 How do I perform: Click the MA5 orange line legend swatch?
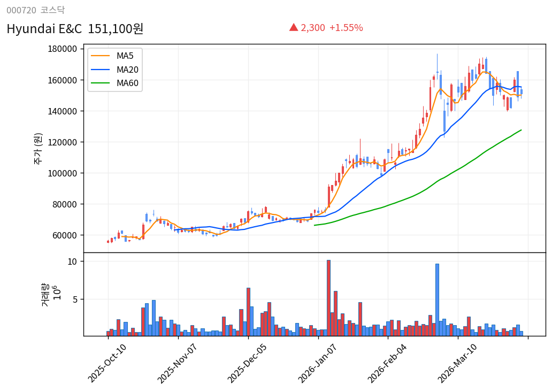[x=100, y=56]
